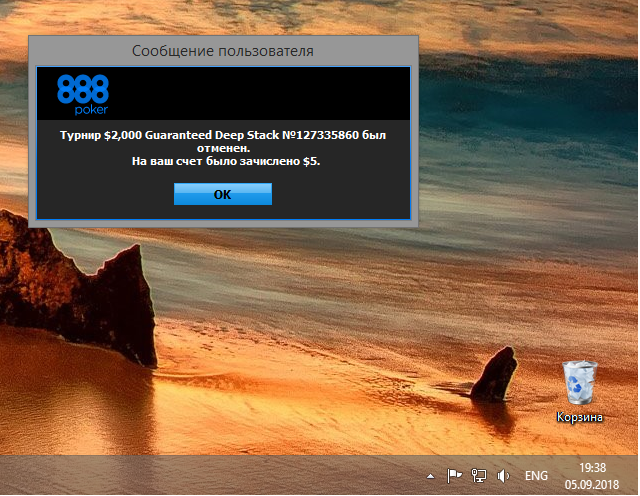Select the Корзина label text
Screen dimensions: 640x496
pos(580,417)
